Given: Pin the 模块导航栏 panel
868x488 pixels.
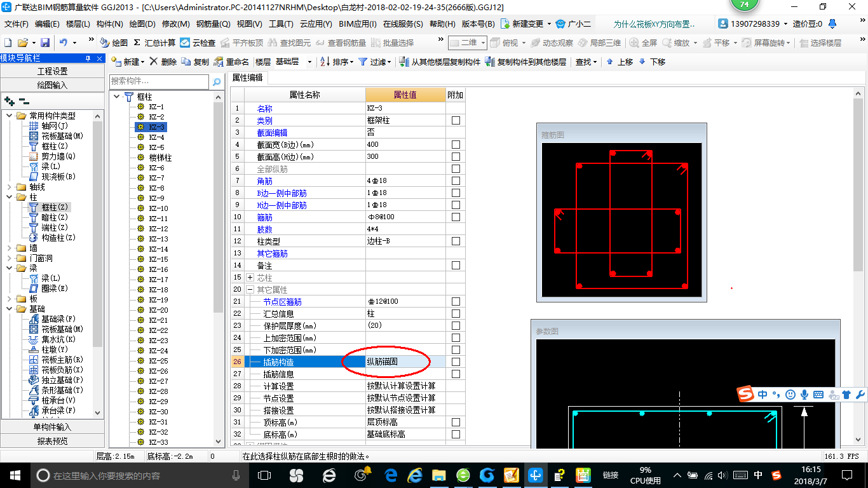Looking at the screenshot, I should click(x=88, y=58).
